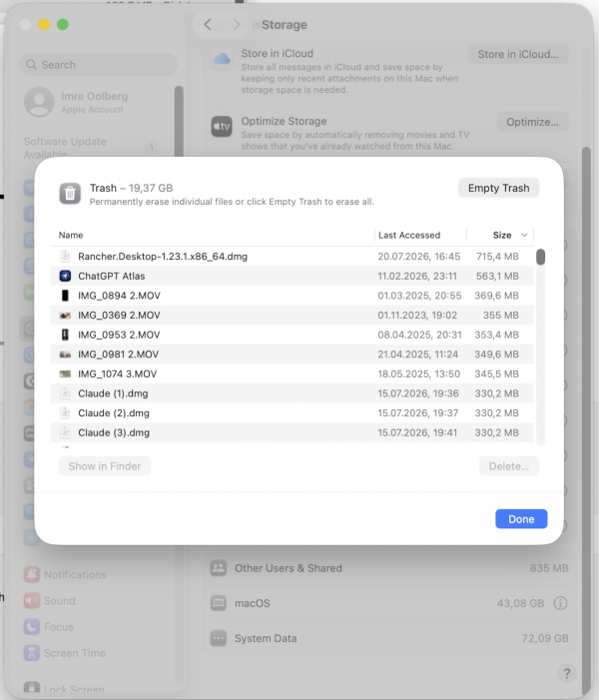Click the blue Done button

(x=521, y=519)
